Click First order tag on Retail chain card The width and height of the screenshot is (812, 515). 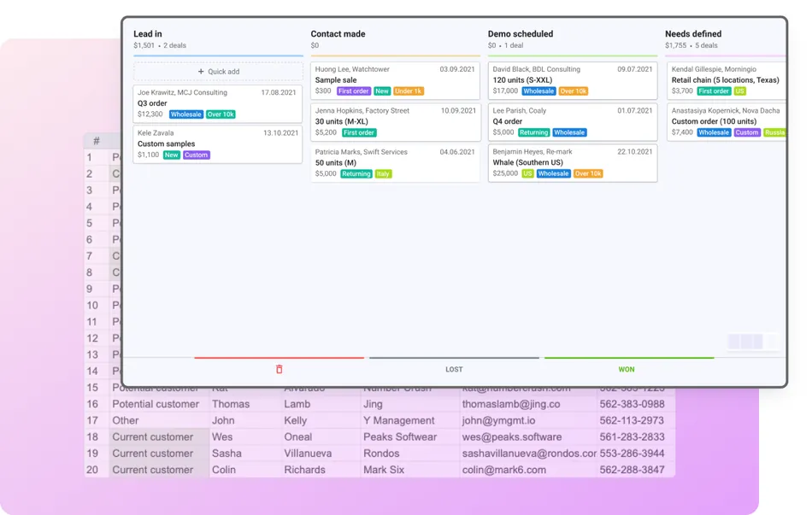pyautogui.click(x=714, y=91)
